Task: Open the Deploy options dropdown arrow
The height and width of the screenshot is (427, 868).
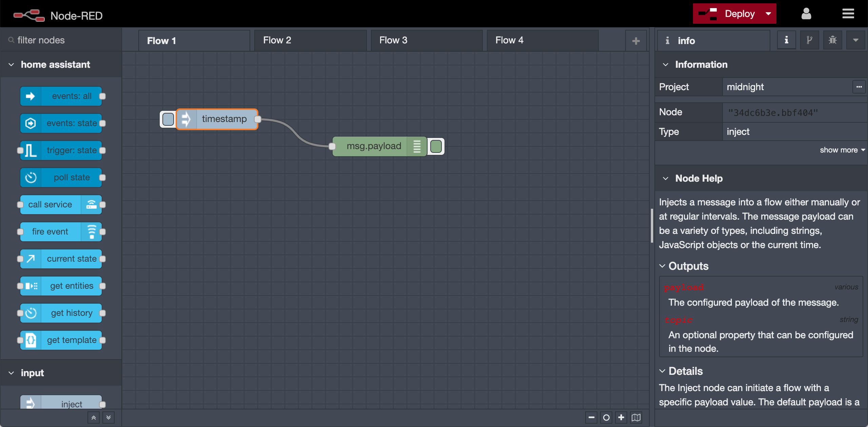Action: click(x=768, y=14)
